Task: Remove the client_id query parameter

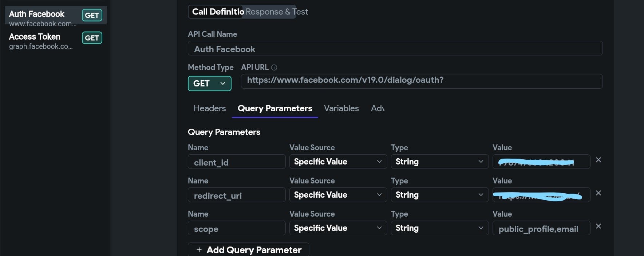Action: point(598,160)
